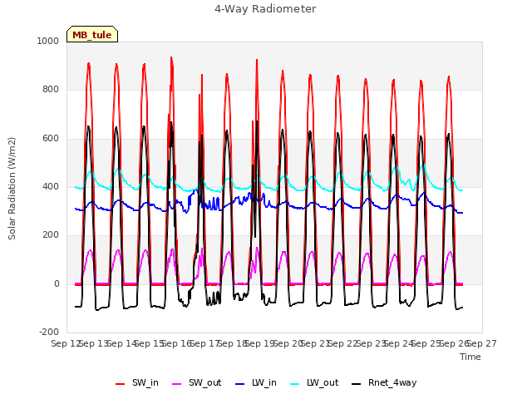The image size is (532, 399).
Task: Click the MB_tule site label tag
Action: [x=92, y=34]
